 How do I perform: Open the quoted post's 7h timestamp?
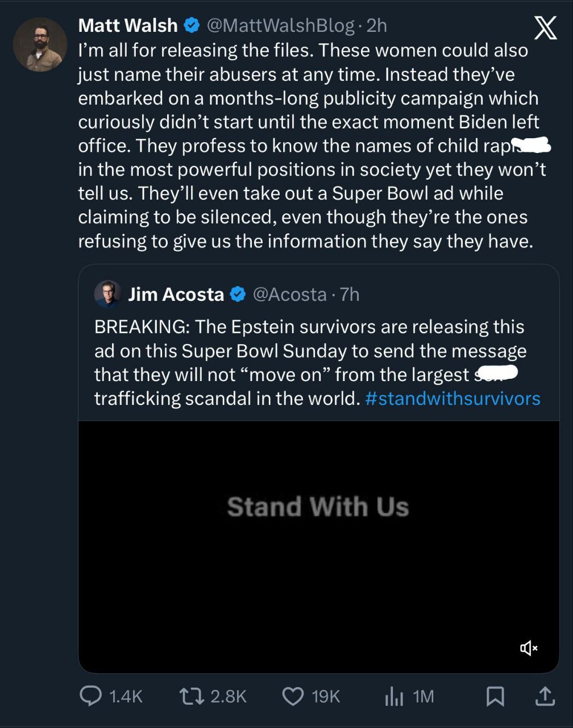point(350,294)
